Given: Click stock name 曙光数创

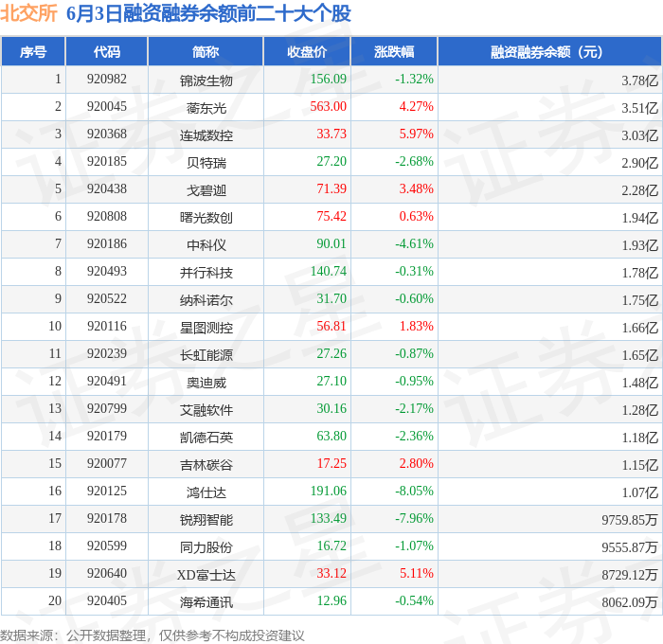Looking at the screenshot, I should coord(206,218).
